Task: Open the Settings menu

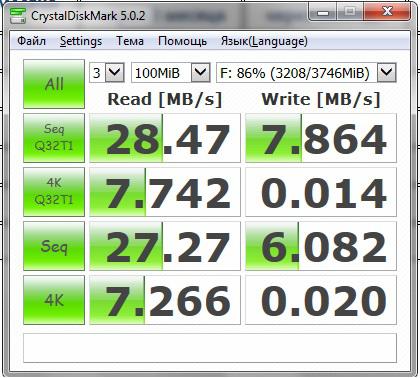Action: [81, 41]
